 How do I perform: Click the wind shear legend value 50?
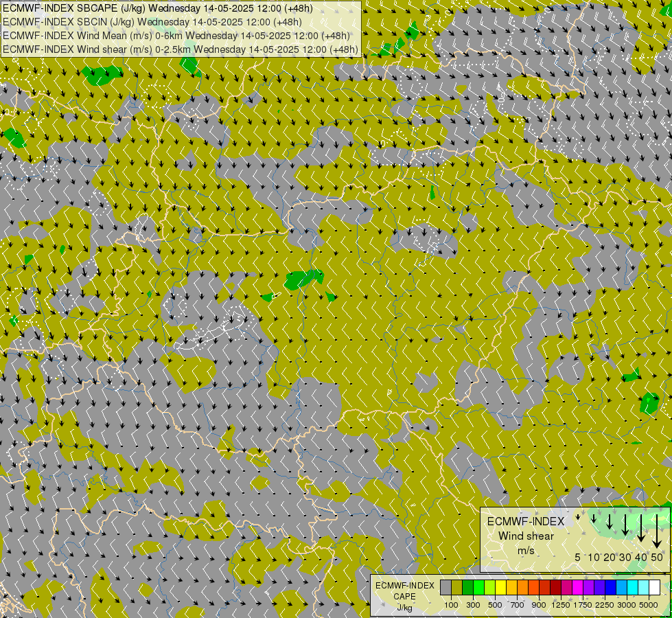coord(657,557)
